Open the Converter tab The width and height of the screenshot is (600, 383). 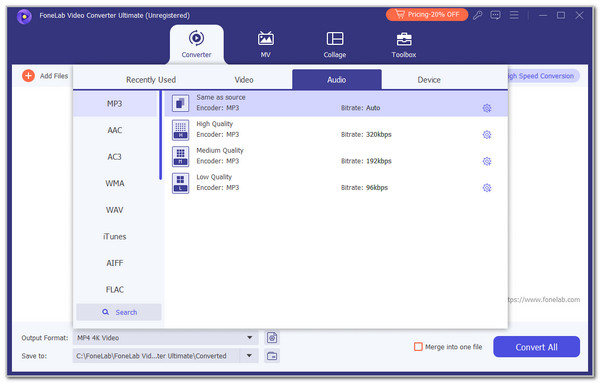(x=196, y=44)
